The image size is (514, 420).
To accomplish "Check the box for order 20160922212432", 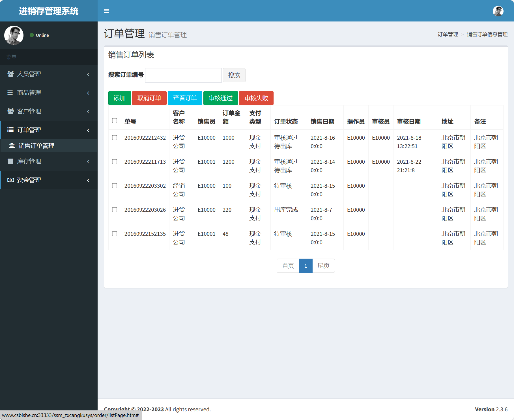I will pyautogui.click(x=115, y=138).
